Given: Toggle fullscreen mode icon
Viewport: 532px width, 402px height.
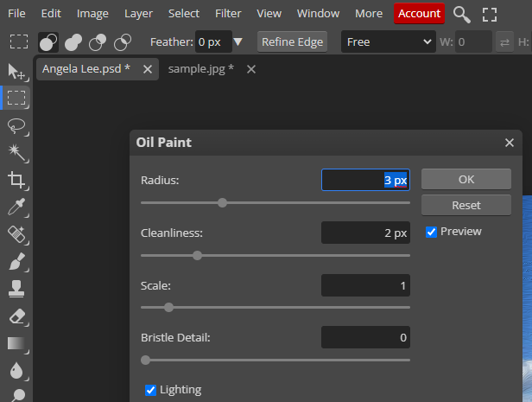Looking at the screenshot, I should pyautogui.click(x=490, y=14).
